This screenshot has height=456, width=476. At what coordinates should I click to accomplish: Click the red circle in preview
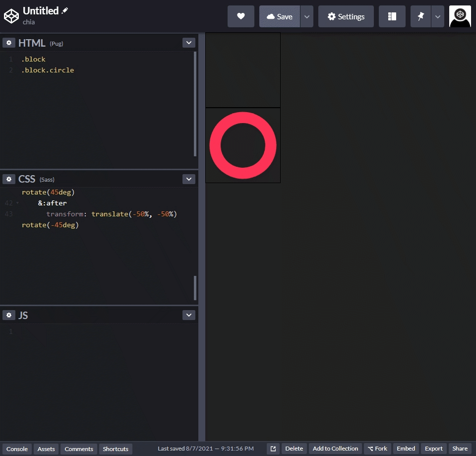243,145
